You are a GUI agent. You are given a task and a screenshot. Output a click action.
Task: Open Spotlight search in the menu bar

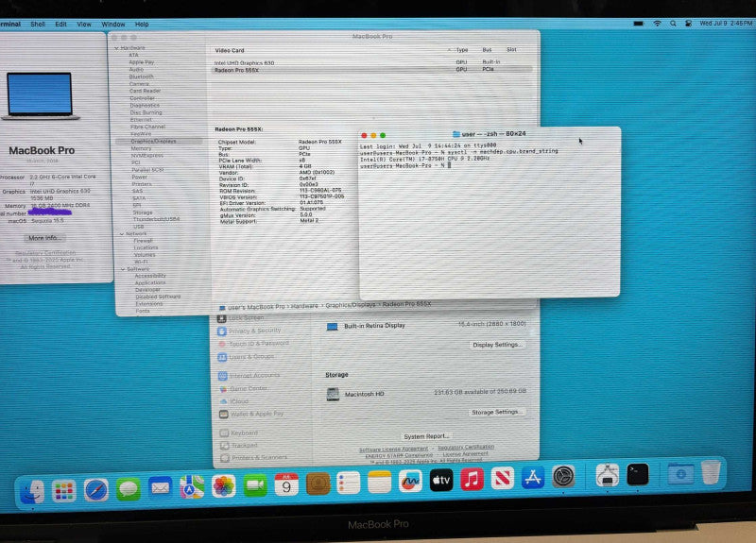673,23
